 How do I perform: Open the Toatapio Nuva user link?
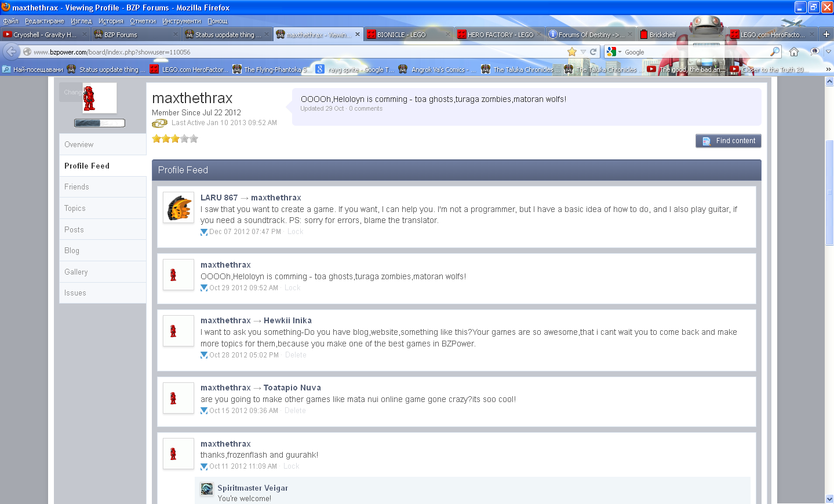[292, 388]
